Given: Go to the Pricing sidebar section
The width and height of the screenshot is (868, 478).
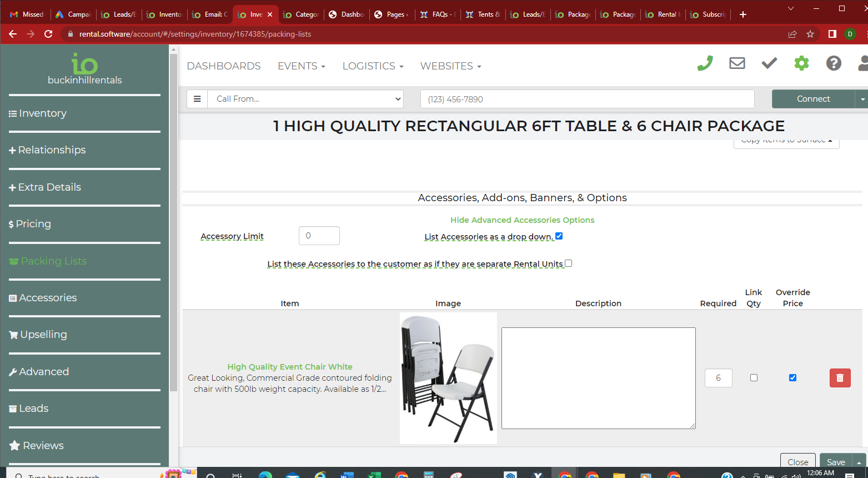Looking at the screenshot, I should (33, 224).
